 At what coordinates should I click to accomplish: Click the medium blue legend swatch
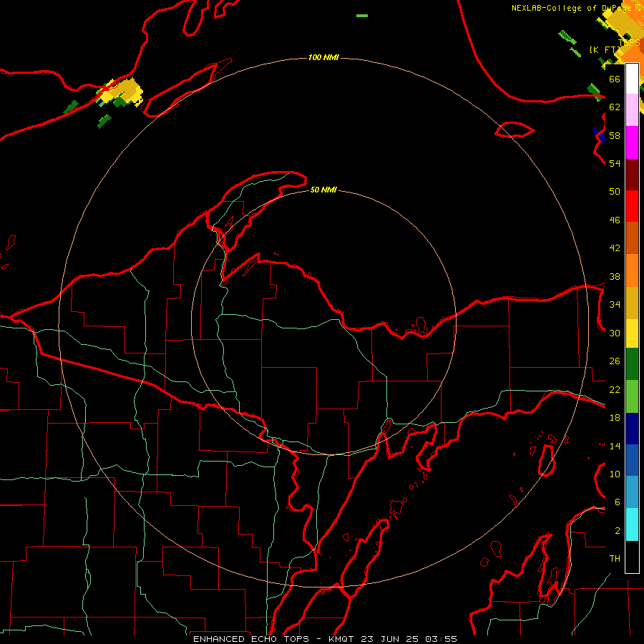point(632,460)
